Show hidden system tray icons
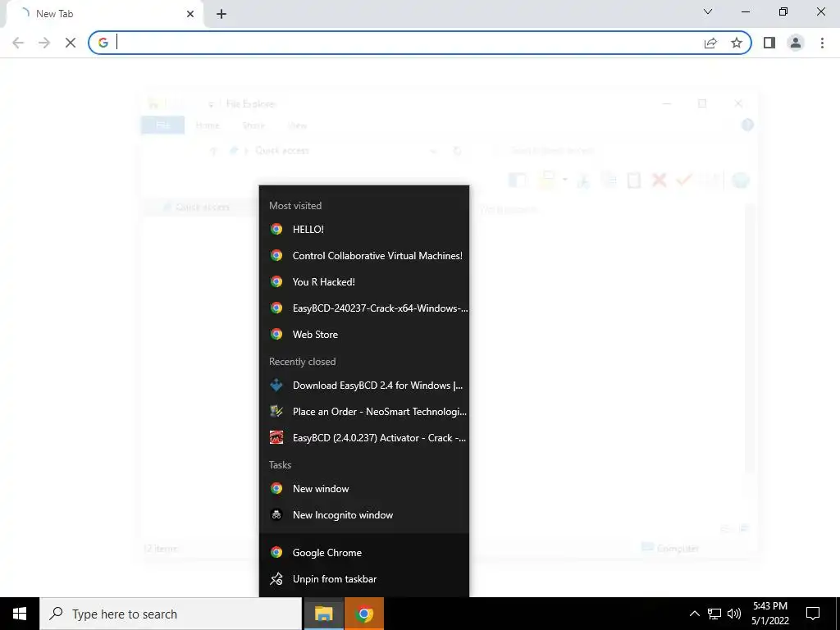Viewport: 840px width, 630px height. 694,614
